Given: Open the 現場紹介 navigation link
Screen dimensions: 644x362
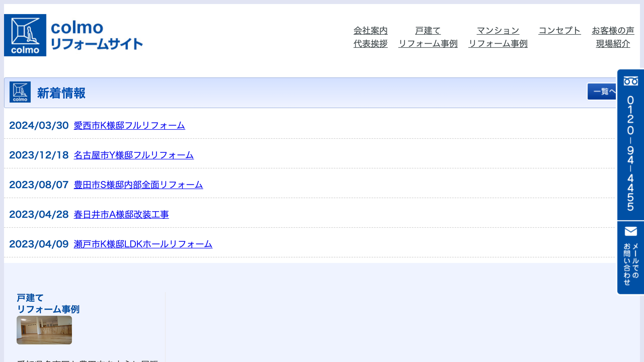Looking at the screenshot, I should pyautogui.click(x=613, y=43).
